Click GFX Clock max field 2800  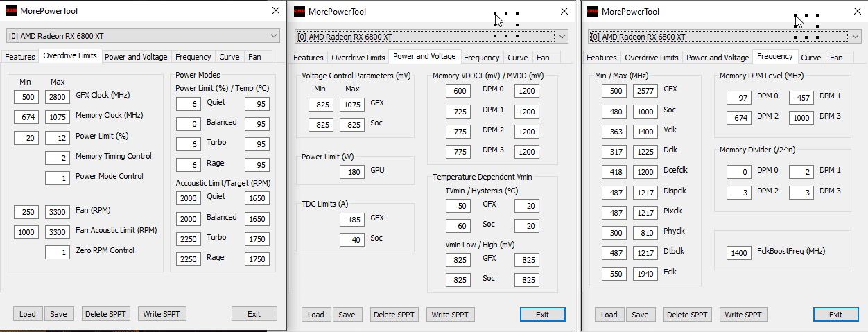[x=58, y=97]
